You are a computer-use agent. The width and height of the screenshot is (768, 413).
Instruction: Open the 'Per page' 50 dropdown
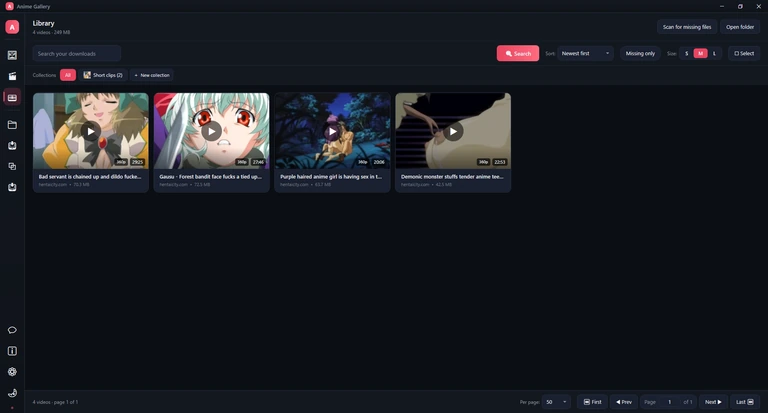pos(556,402)
